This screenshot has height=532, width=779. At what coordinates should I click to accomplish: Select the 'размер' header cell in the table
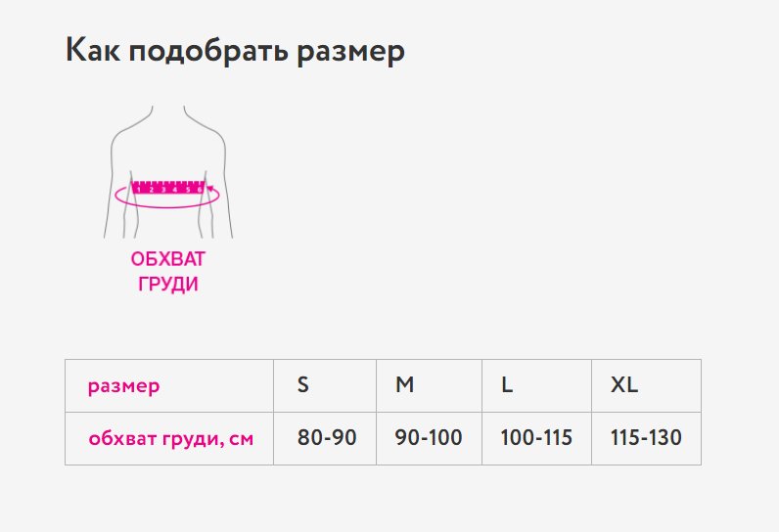pos(124,385)
